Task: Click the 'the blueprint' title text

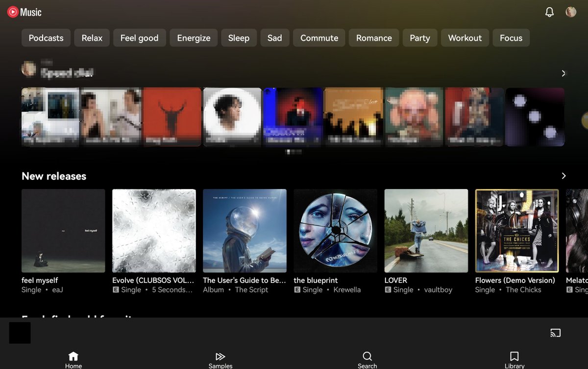Action: [316, 280]
